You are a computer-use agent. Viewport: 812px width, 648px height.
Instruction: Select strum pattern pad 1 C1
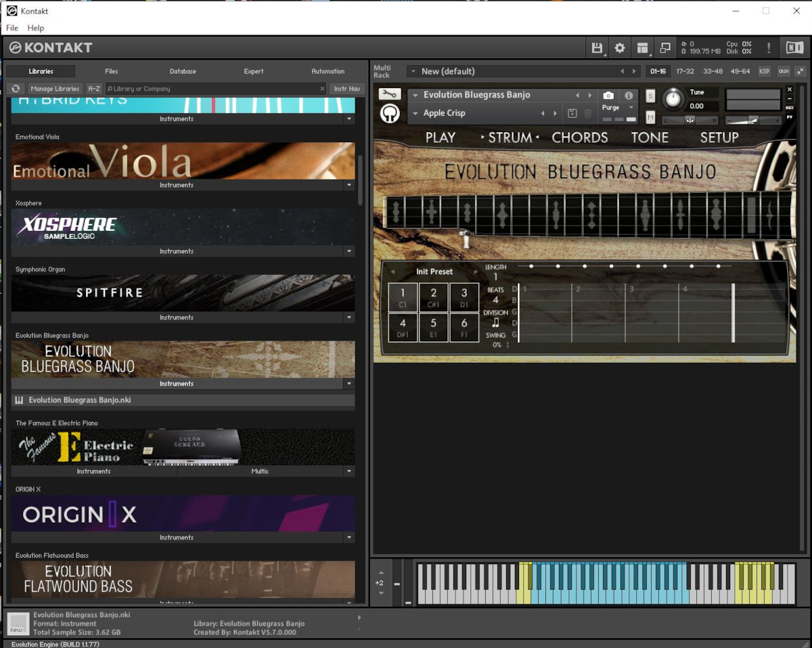403,297
